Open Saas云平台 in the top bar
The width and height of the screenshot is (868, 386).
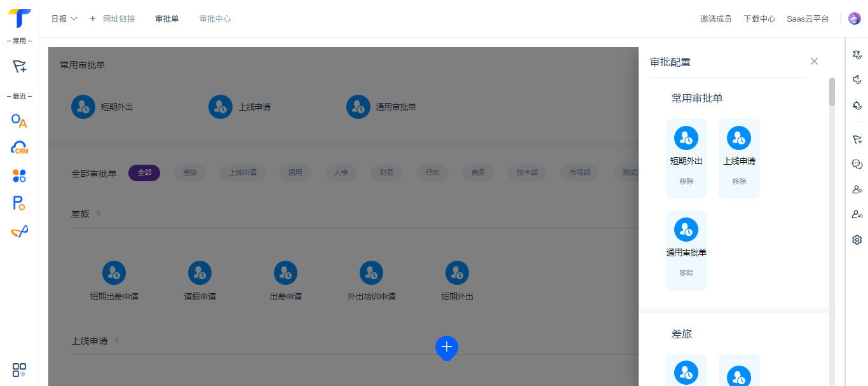(x=808, y=19)
